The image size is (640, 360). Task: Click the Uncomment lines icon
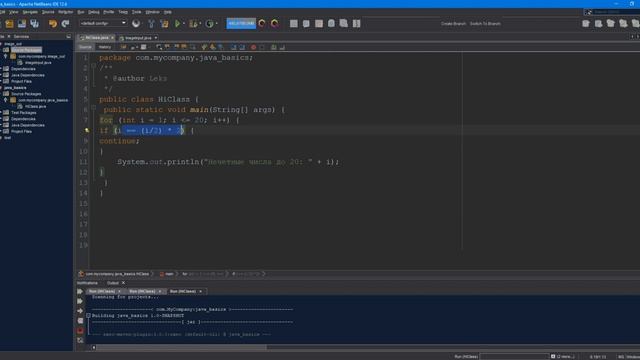(282, 47)
